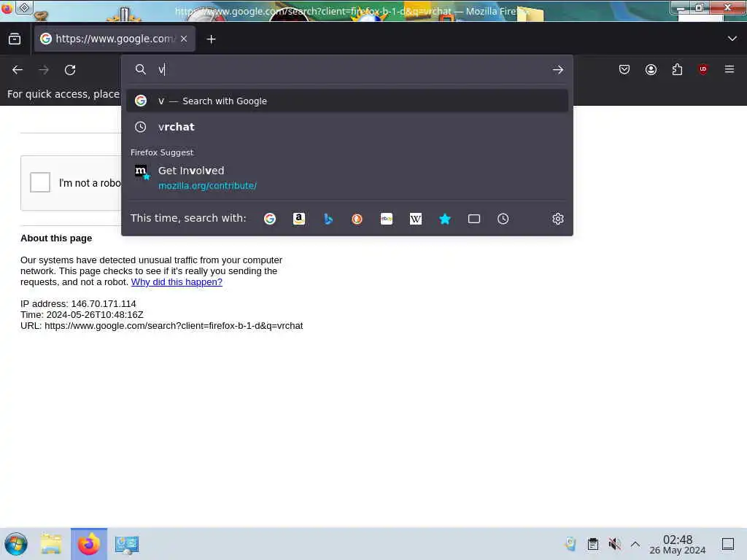Search in open Tabs via the rectangle icon
Viewport: 747px width, 560px height.
(474, 219)
